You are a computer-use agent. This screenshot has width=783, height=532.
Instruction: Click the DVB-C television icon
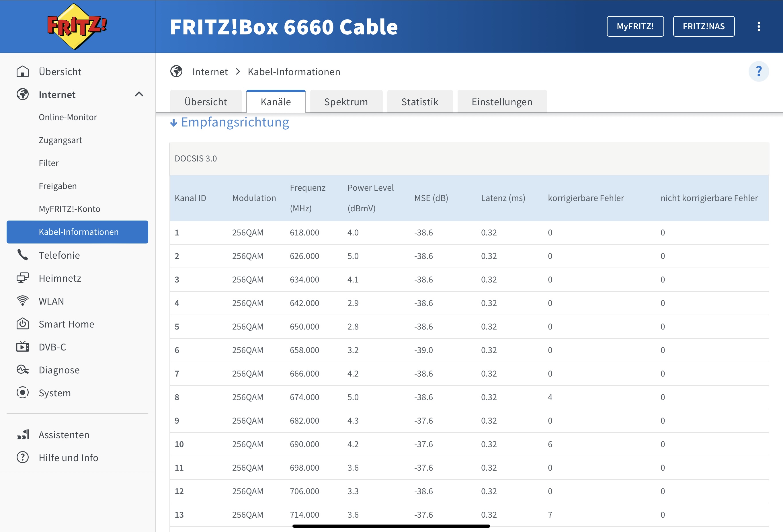click(x=23, y=347)
